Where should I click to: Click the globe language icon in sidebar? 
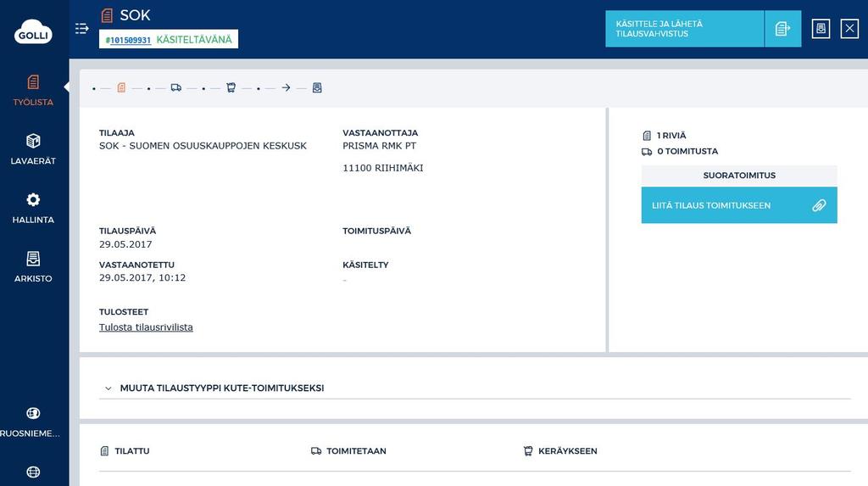(x=33, y=472)
